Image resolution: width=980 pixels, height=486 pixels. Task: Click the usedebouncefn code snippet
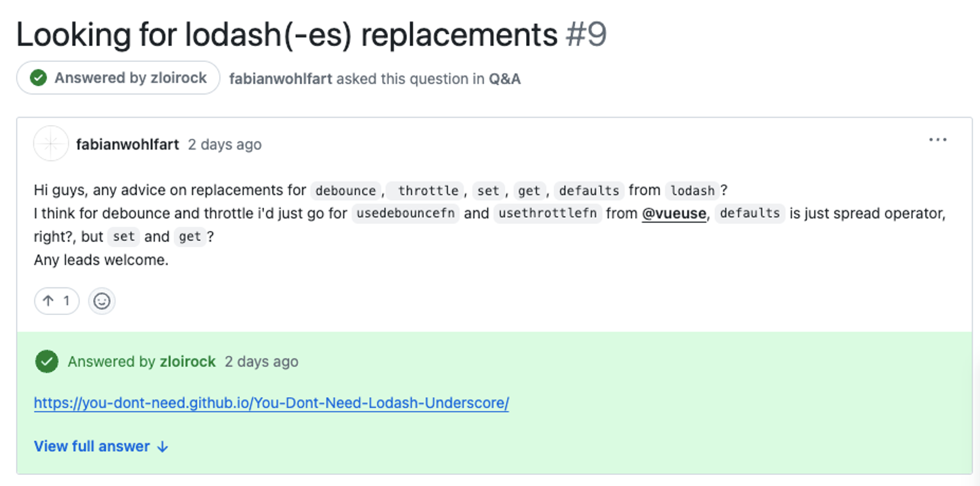(x=405, y=213)
